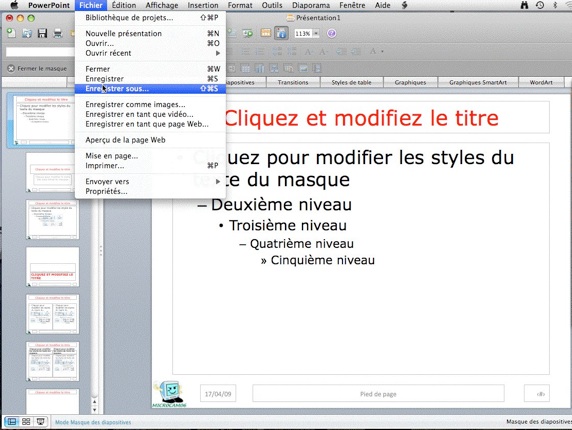The width and height of the screenshot is (572, 430).
Task: Switch to the WordArt tab
Action: [541, 82]
